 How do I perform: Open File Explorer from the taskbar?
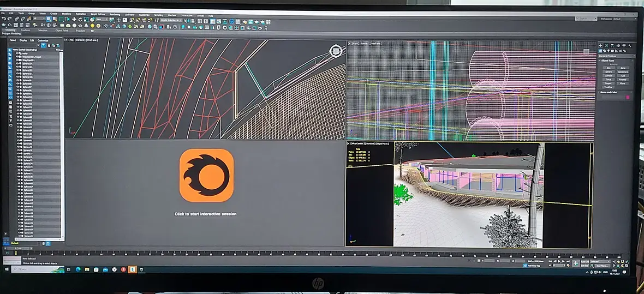point(87,270)
